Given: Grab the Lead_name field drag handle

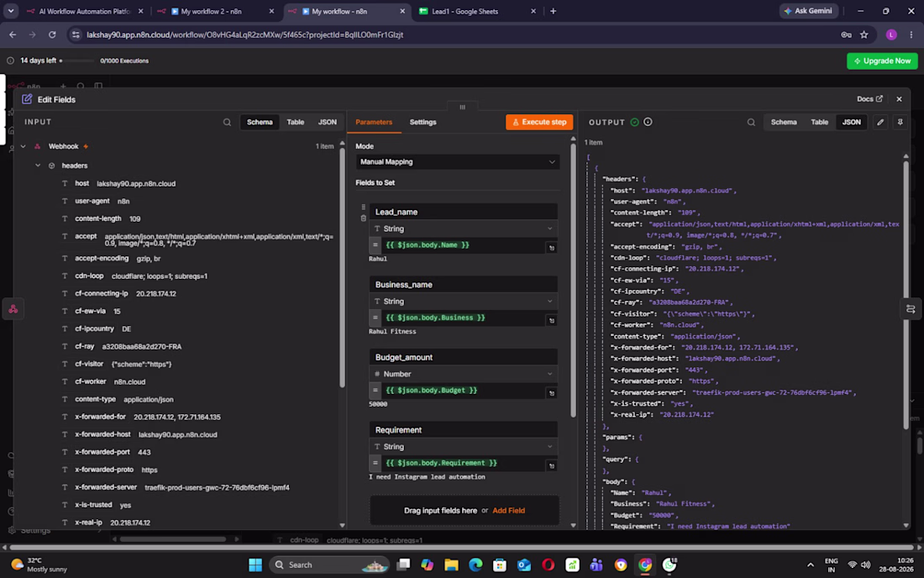Looking at the screenshot, I should click(363, 208).
